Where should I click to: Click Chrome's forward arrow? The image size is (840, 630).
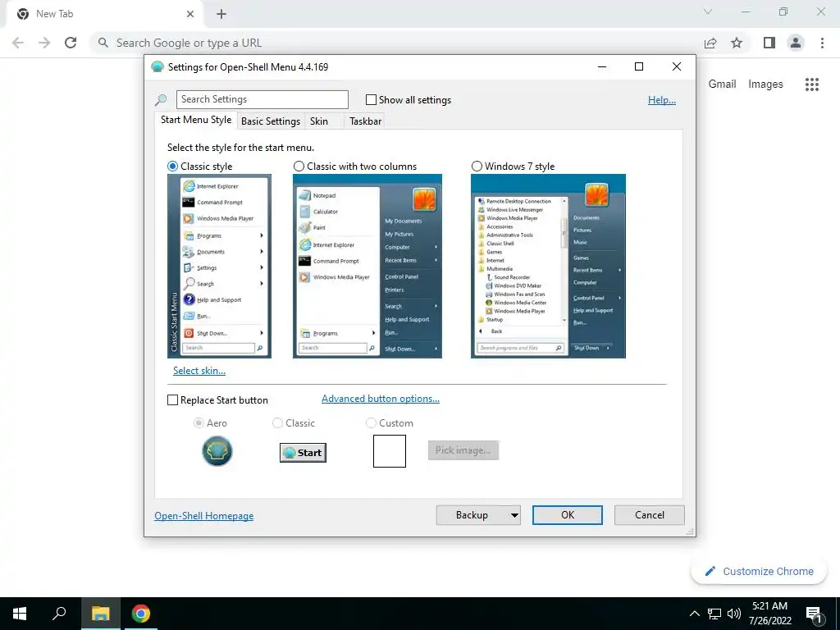click(x=44, y=43)
